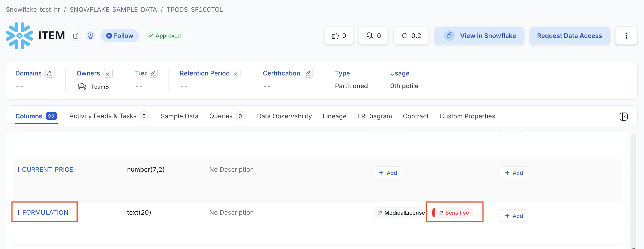Open the version history 0.2 button
The width and height of the screenshot is (644, 249).
411,36
